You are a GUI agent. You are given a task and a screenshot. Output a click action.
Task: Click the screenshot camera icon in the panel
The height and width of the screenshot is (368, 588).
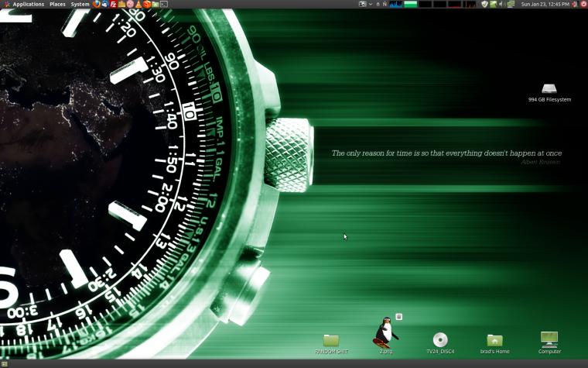[362, 4]
